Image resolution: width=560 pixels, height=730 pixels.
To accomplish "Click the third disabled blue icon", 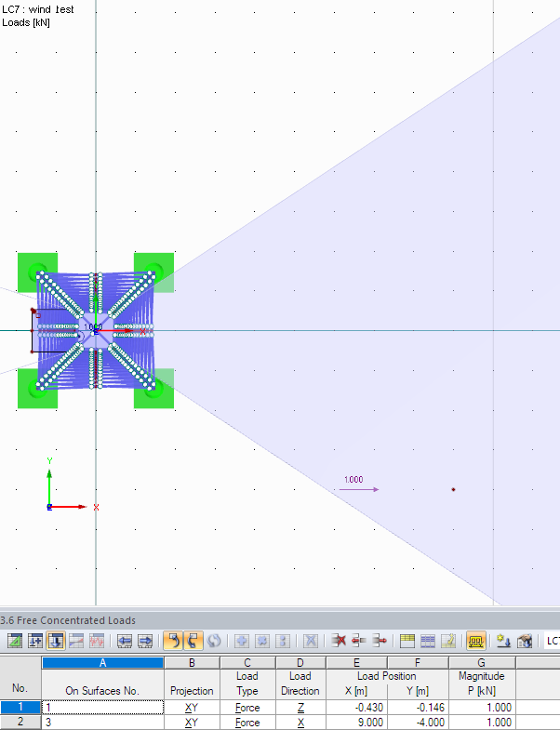I will (283, 641).
